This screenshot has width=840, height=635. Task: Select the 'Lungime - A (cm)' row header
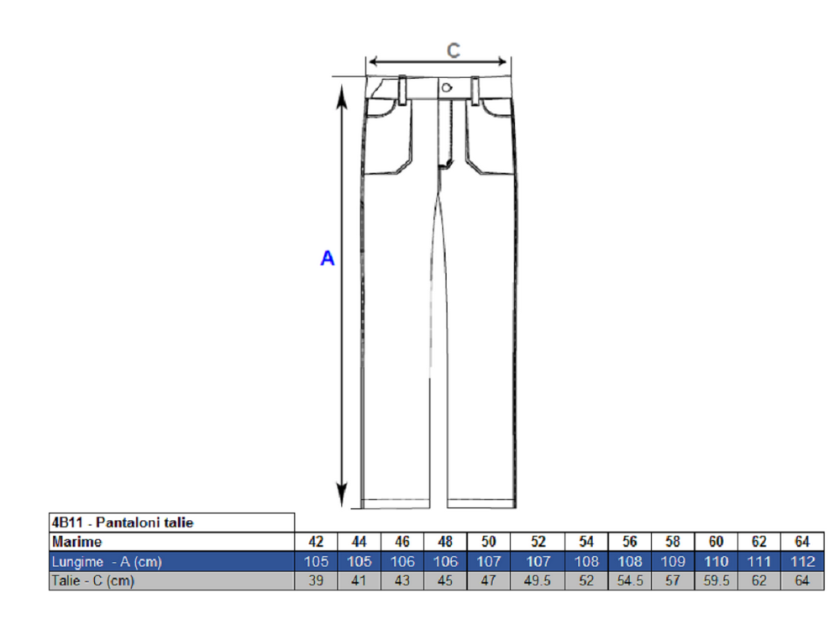coord(172,562)
